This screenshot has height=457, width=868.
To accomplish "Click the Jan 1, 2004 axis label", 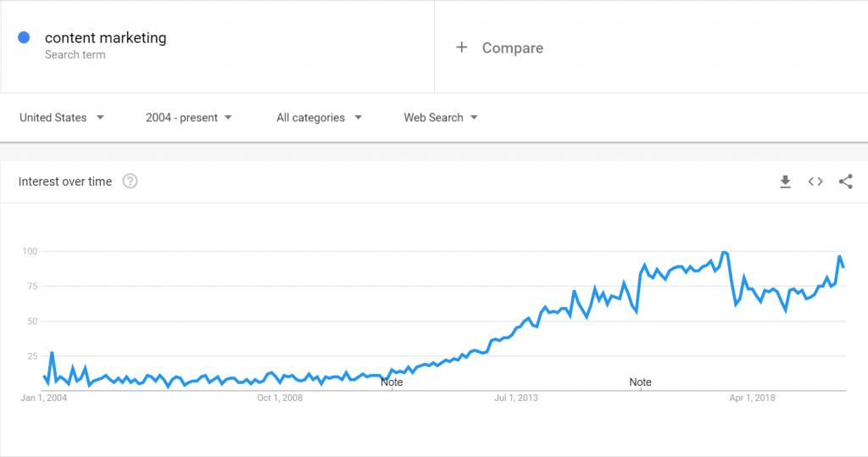I will coord(44,398).
